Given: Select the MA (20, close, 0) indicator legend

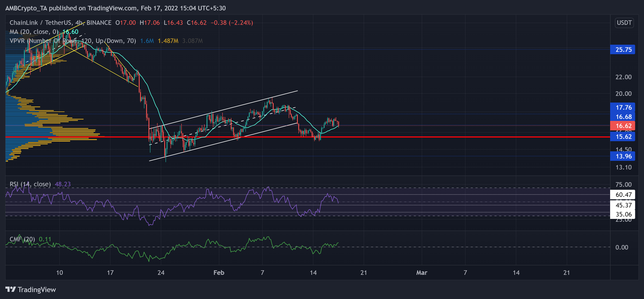Looking at the screenshot, I should [34, 32].
